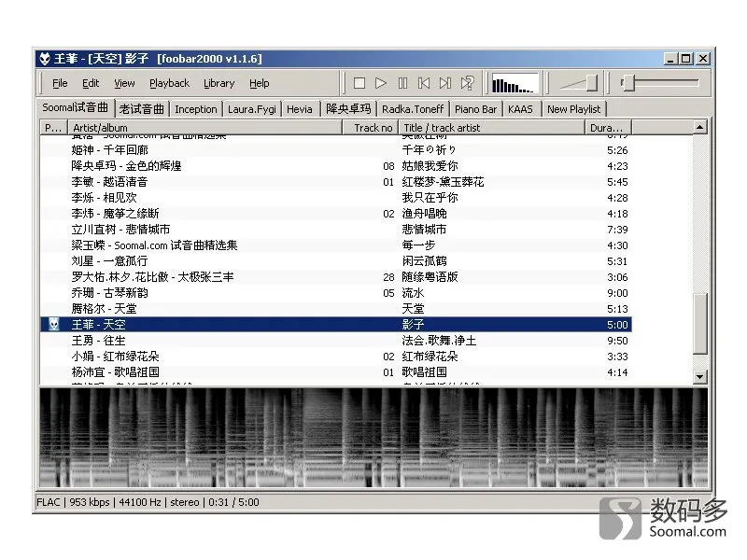Click the title 渔舟唱晚
The width and height of the screenshot is (747, 560).
click(x=425, y=214)
